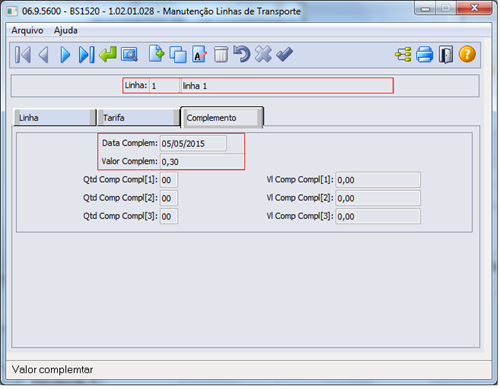Switch to the Linha tab
This screenshot has height=389, width=500.
coord(55,118)
